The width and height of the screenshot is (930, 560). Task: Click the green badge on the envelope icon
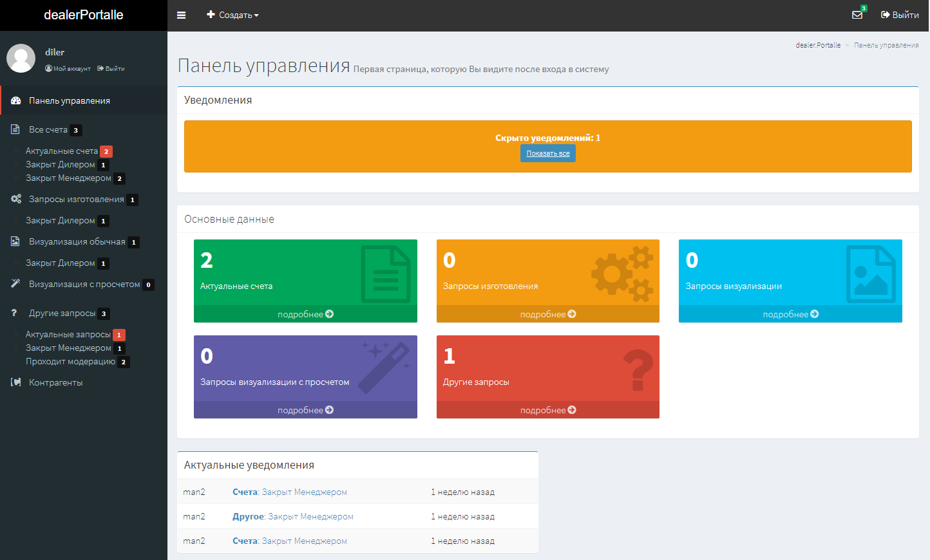click(864, 8)
